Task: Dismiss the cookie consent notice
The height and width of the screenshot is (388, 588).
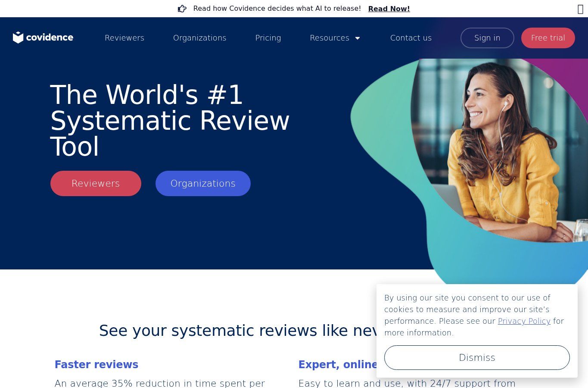Action: click(477, 357)
